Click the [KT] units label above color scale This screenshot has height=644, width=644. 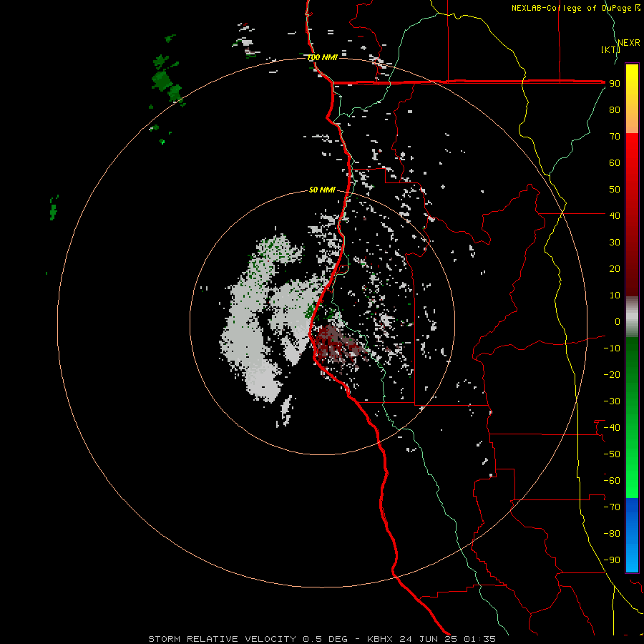pyautogui.click(x=610, y=49)
